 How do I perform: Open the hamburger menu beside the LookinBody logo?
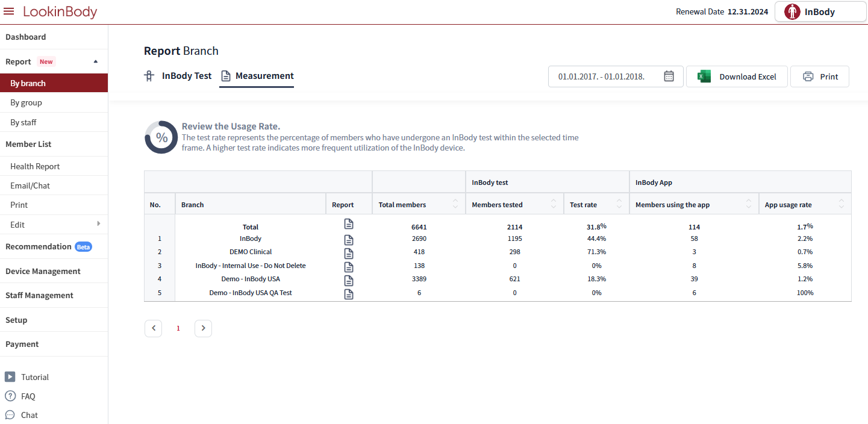[9, 11]
